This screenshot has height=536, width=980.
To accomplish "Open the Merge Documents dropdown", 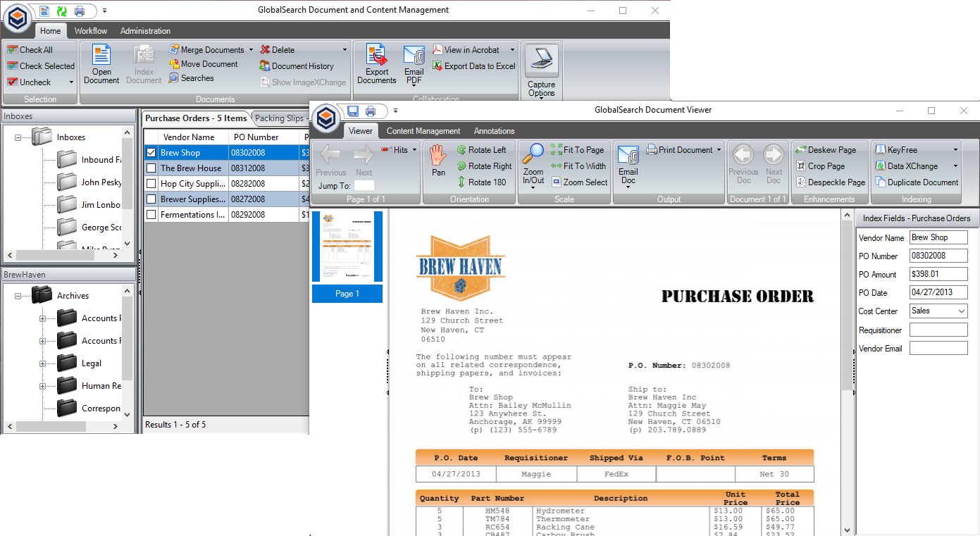I will coord(251,50).
